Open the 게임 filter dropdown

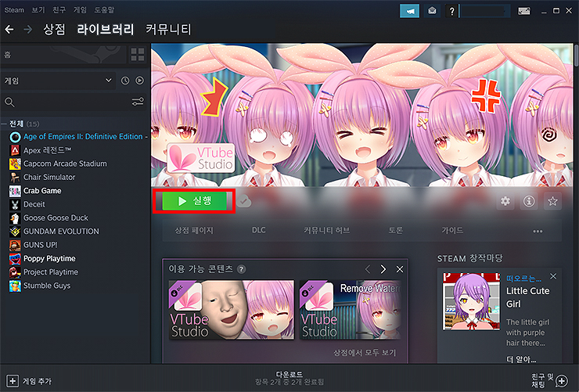59,81
